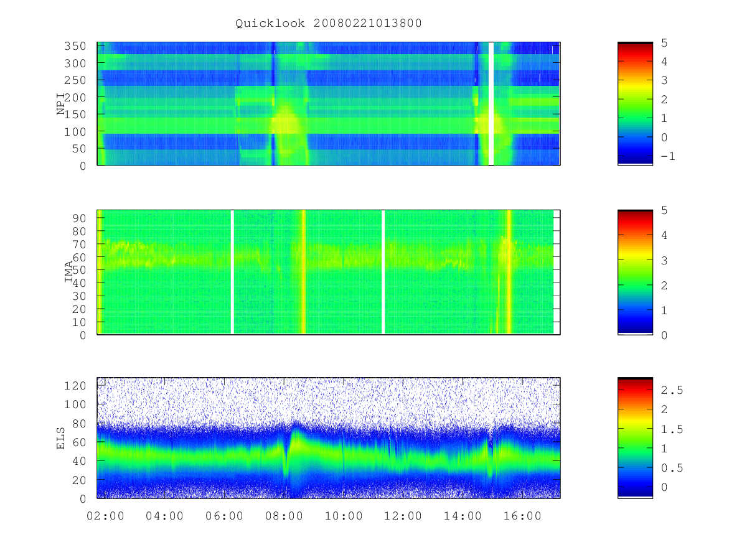Click the NPI axis label
747x560 pixels.
click(61, 104)
